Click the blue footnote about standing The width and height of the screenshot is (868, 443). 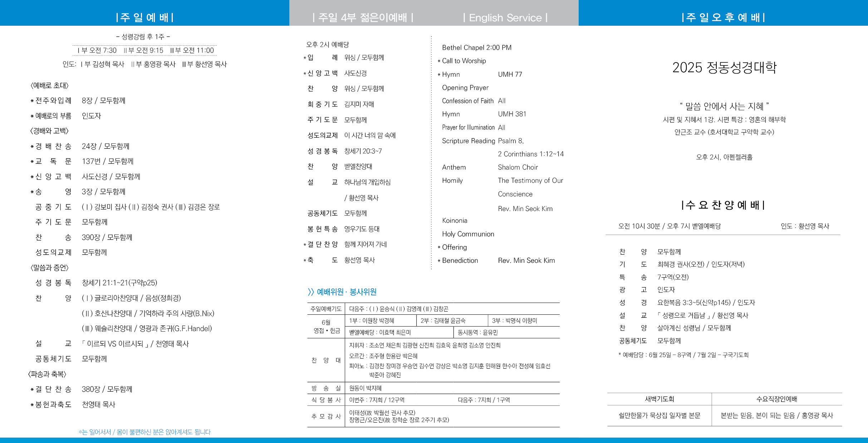[x=144, y=432]
